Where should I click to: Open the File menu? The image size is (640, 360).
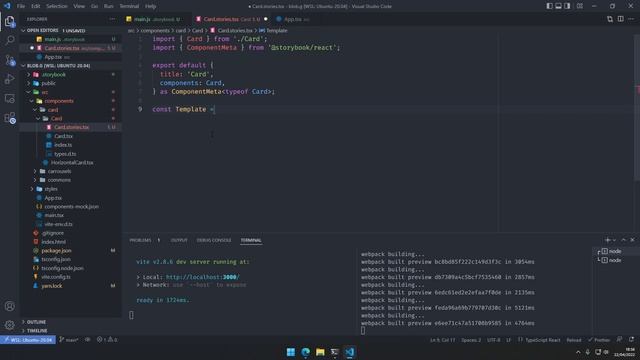tap(21, 6)
